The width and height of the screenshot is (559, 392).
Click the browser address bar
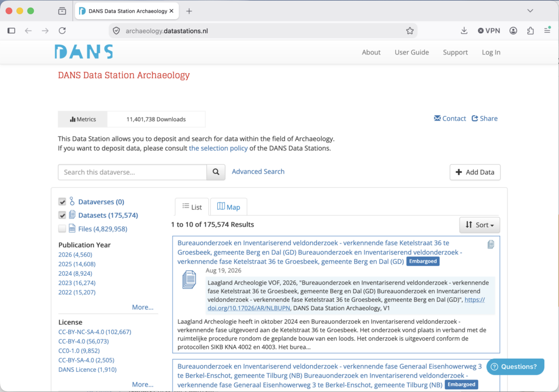(x=263, y=31)
